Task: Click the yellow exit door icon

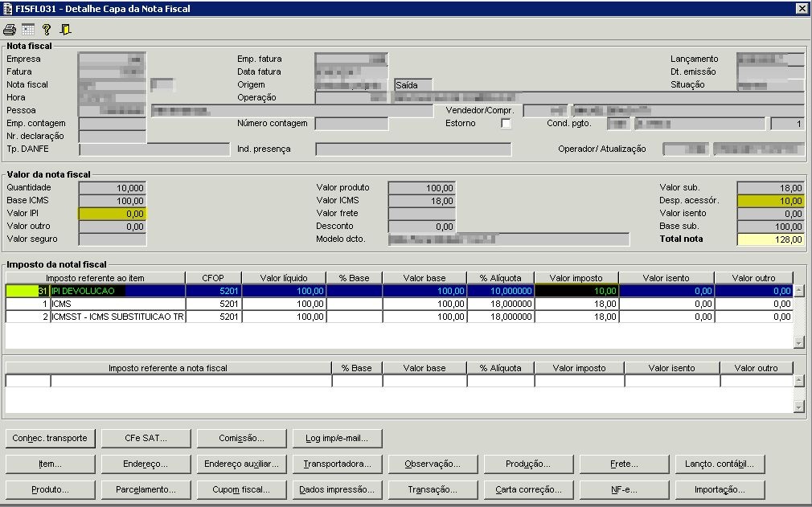Action: pos(66,30)
